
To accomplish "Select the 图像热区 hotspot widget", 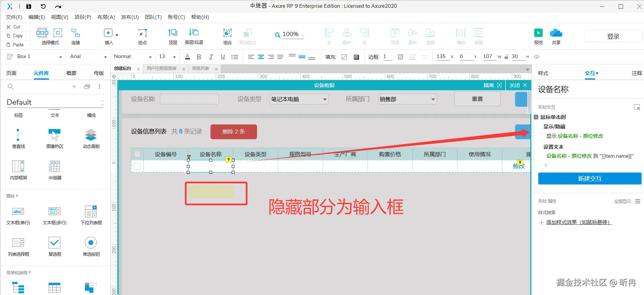I will (x=55, y=138).
